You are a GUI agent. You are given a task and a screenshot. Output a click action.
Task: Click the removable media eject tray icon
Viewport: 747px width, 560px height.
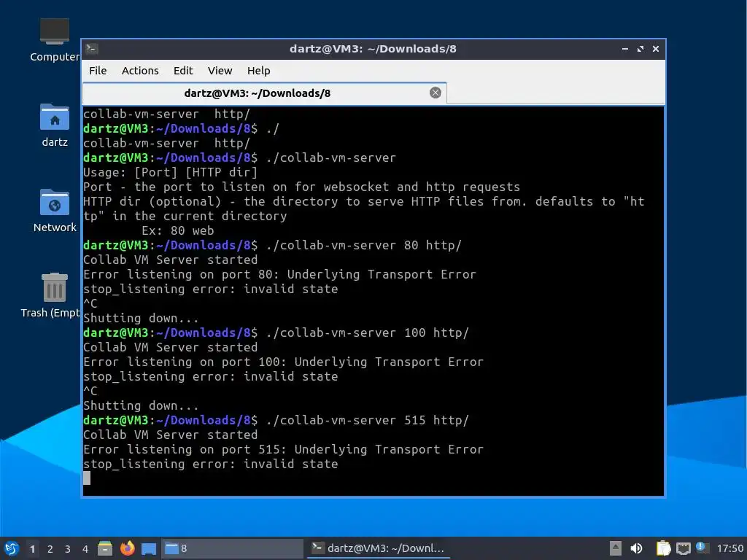coord(615,548)
